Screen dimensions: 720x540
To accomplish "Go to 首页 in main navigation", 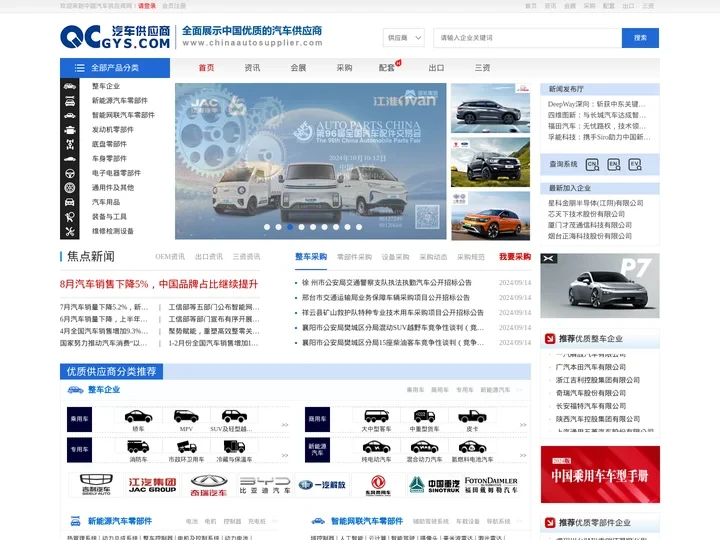I will 206,68.
